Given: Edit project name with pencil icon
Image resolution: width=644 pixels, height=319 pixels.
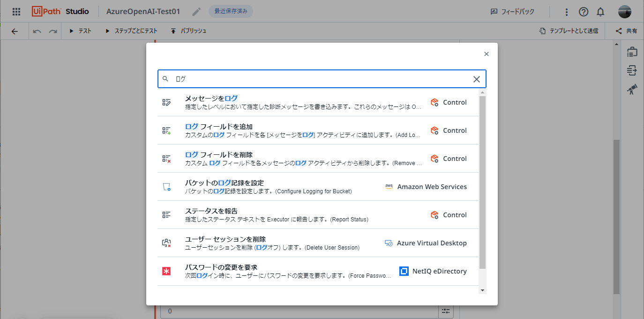Looking at the screenshot, I should tap(196, 12).
